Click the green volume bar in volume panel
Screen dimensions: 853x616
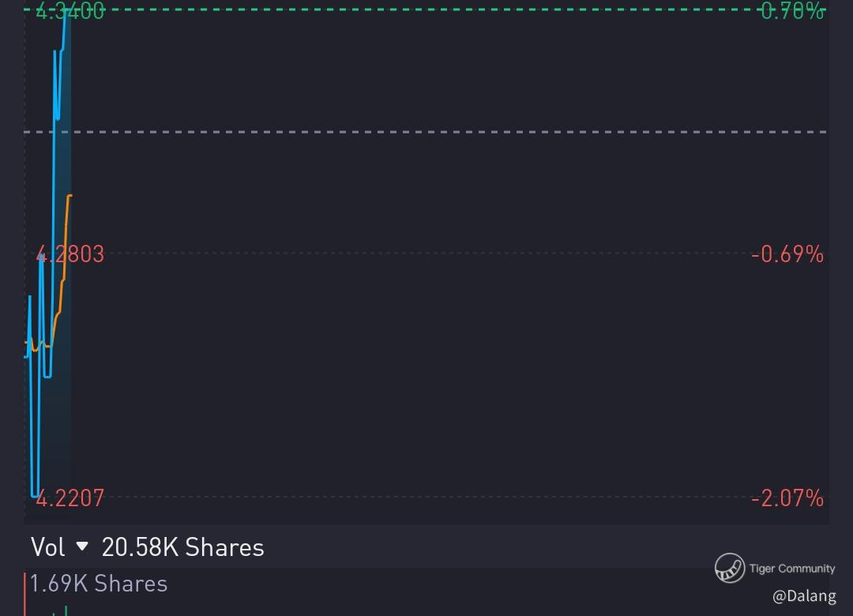point(66,610)
